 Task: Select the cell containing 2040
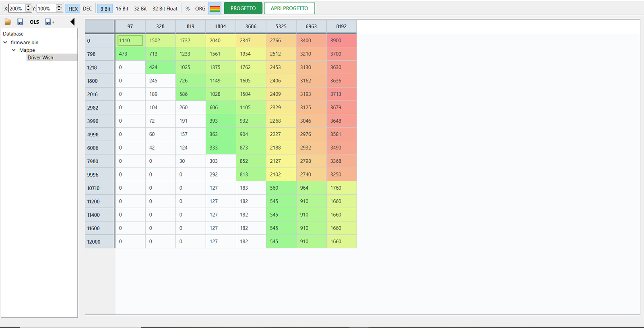221,40
